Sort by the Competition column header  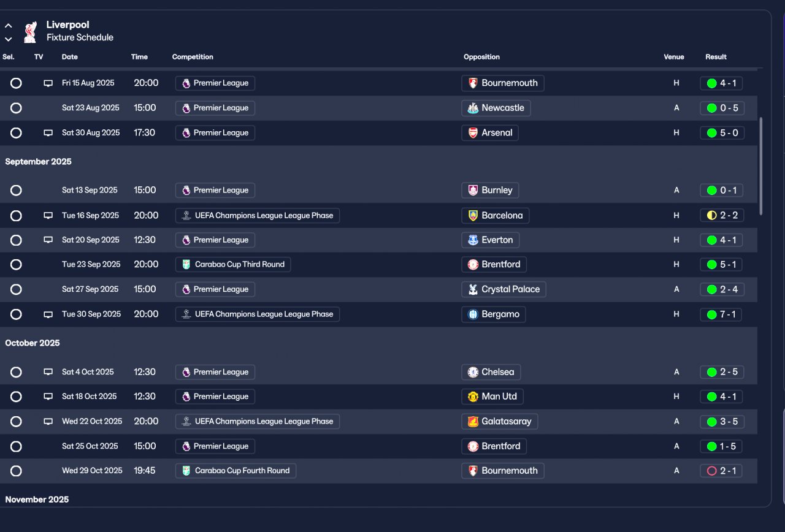(193, 57)
